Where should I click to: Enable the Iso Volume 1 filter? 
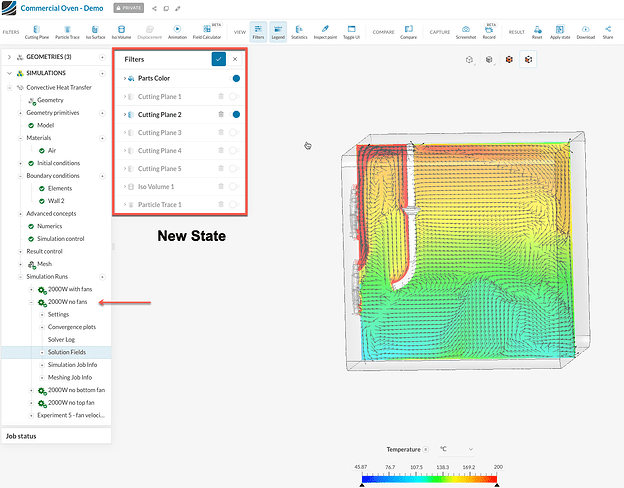tap(234, 187)
